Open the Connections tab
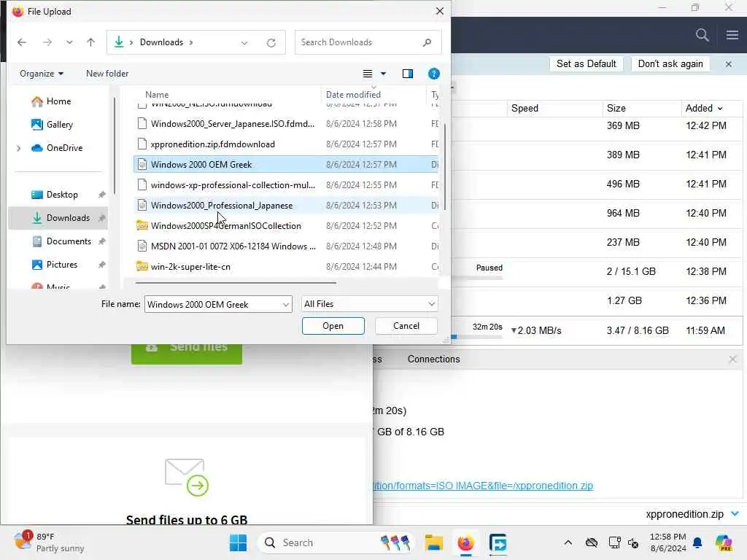This screenshot has width=747, height=560. point(433,359)
